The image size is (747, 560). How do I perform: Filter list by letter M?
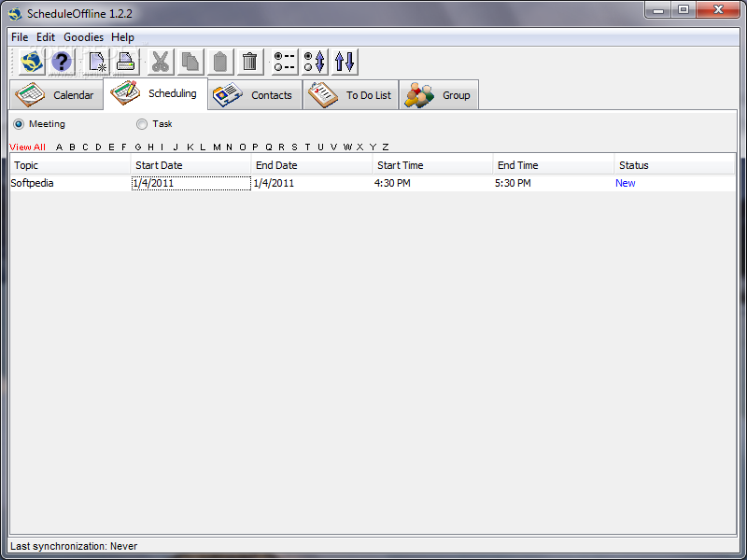point(217,147)
